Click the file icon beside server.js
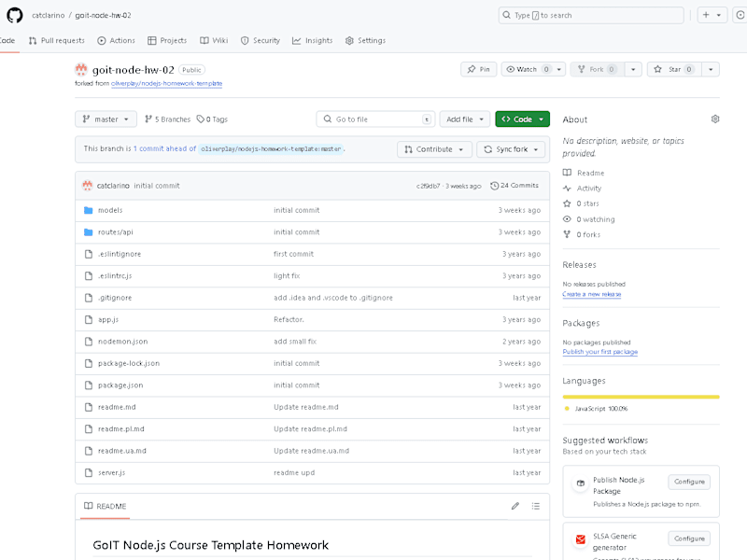 pyautogui.click(x=88, y=473)
